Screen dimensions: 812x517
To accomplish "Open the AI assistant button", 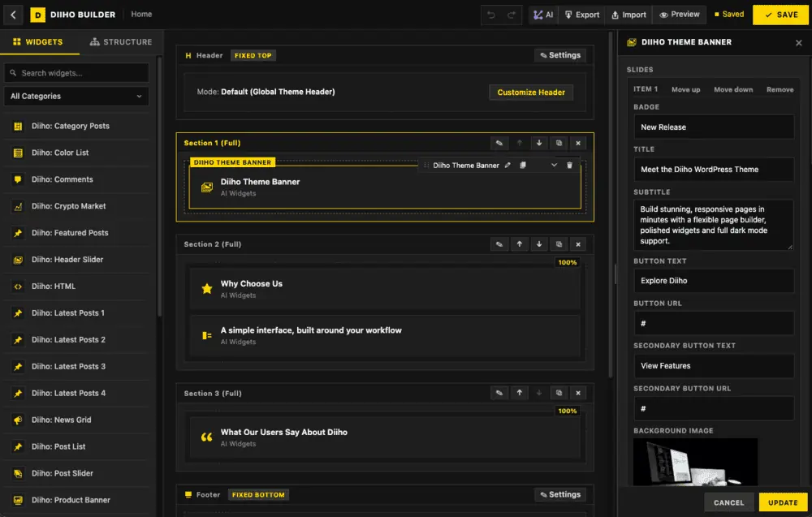I will pos(543,15).
